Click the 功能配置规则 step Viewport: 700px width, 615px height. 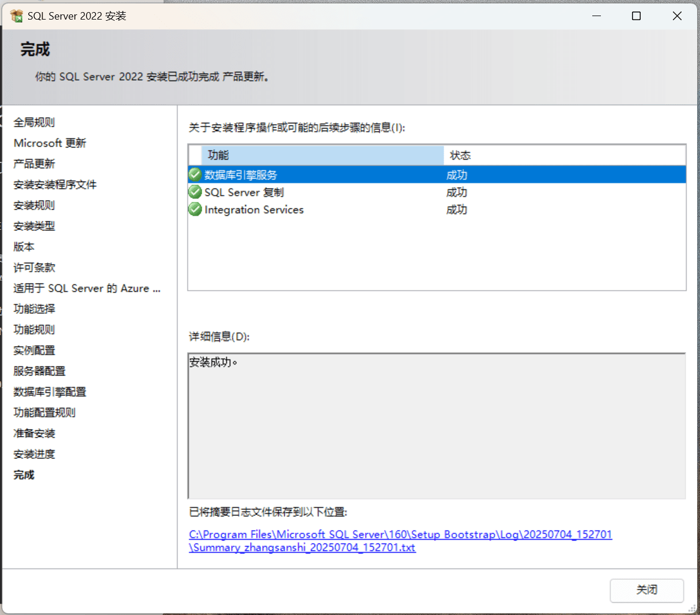(x=44, y=412)
